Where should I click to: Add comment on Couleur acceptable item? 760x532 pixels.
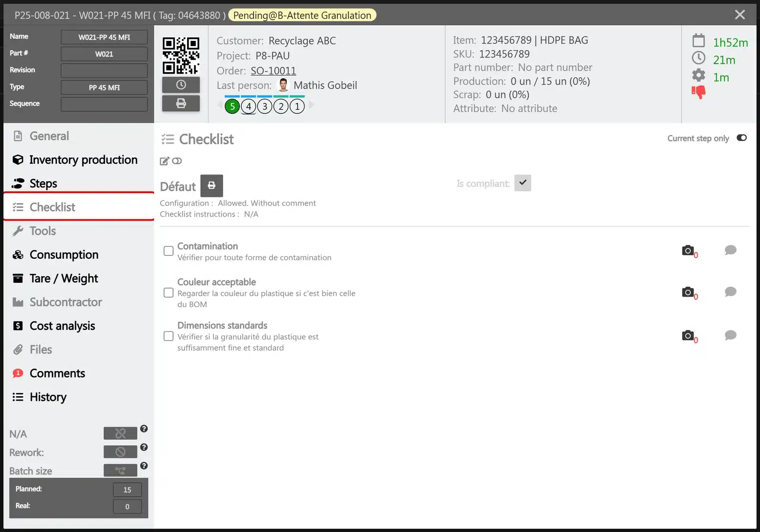(x=731, y=291)
